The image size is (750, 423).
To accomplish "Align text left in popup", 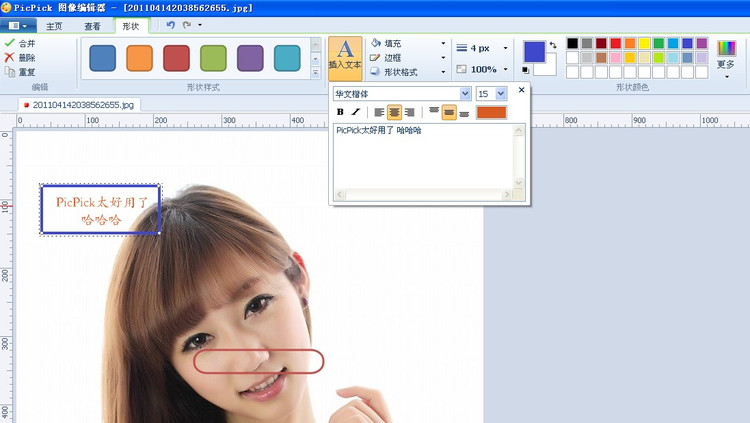I will [x=379, y=112].
